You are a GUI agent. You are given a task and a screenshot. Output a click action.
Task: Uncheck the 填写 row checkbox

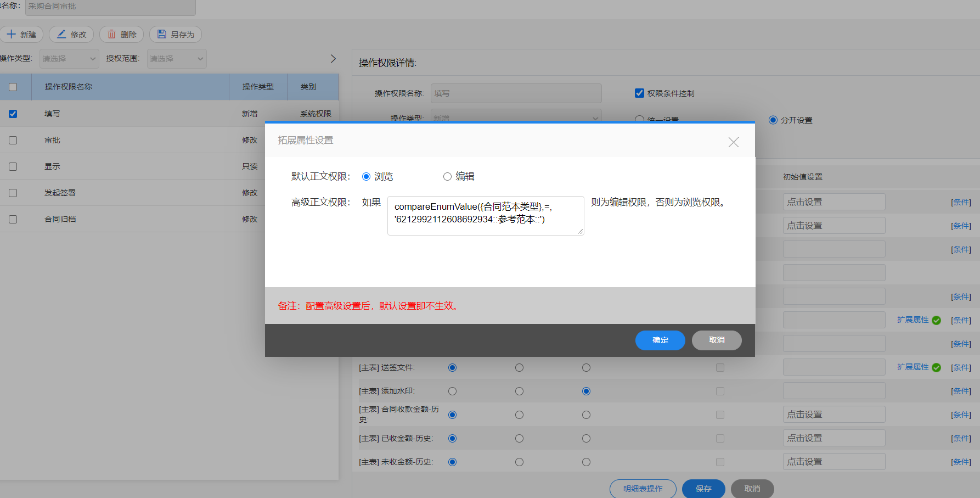13,114
